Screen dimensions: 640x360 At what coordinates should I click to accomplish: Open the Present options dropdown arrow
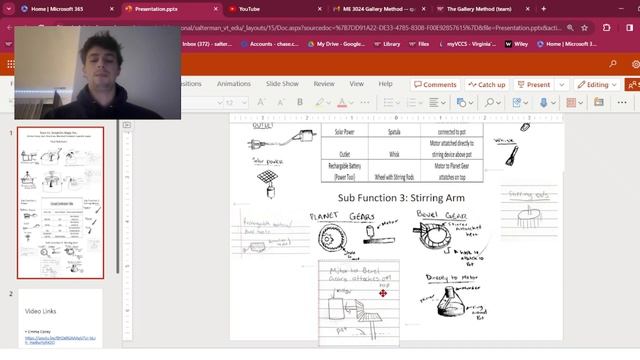[562, 84]
